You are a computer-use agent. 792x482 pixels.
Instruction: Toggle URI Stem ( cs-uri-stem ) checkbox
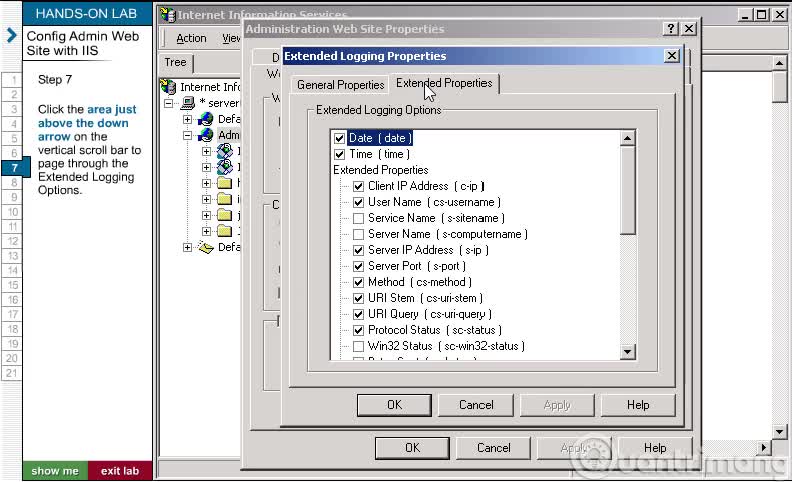pos(358,299)
